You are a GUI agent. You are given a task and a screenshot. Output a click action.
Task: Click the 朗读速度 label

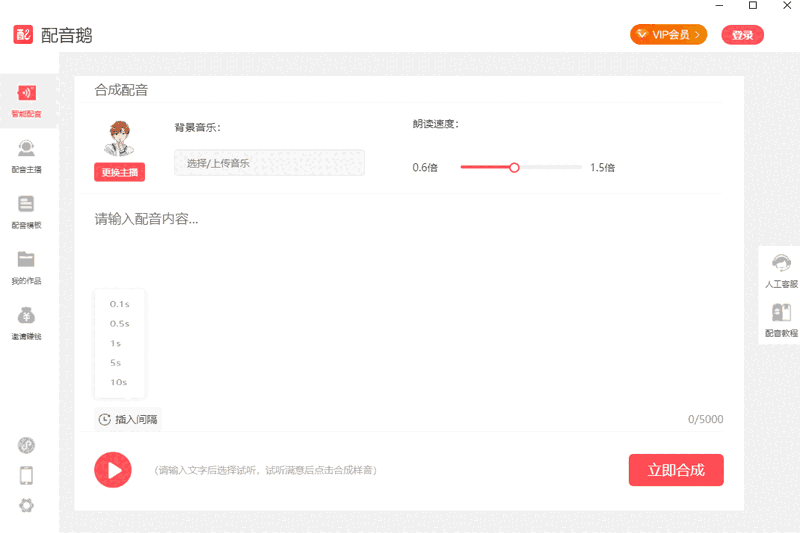click(x=436, y=124)
